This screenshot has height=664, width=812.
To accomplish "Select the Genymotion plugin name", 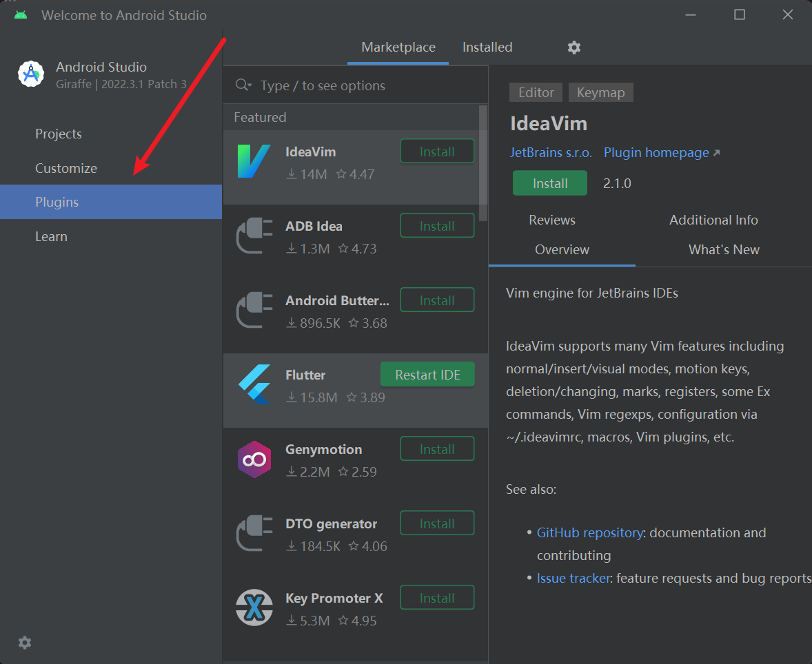I will pyautogui.click(x=324, y=449).
